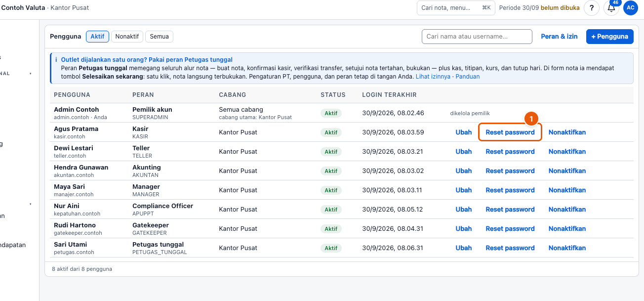644x301 pixels.
Task: Reset Rudi Hartono's password
Action: [510, 229]
